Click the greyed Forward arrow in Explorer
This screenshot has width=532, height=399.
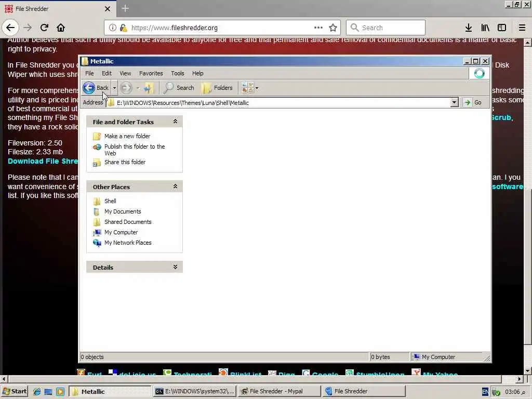[x=126, y=88]
